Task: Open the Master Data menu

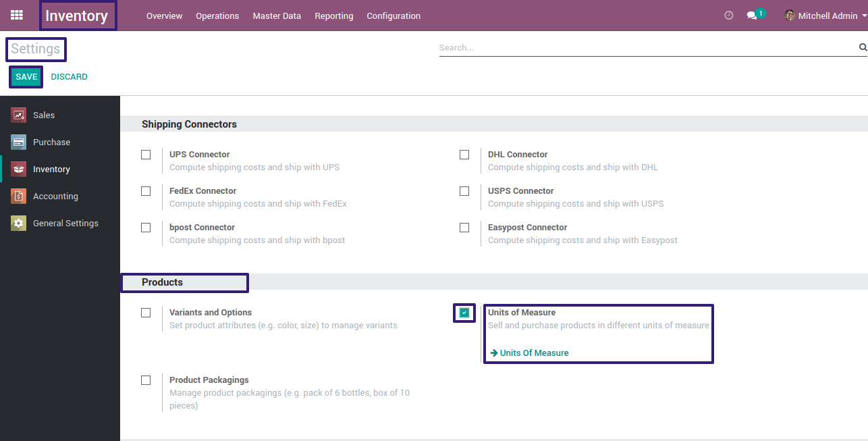Action: point(277,16)
